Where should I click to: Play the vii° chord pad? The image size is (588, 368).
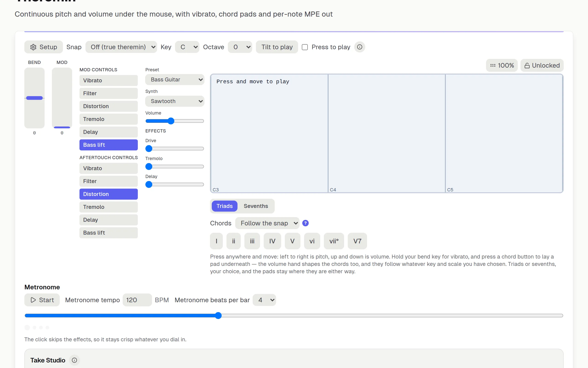coord(334,241)
